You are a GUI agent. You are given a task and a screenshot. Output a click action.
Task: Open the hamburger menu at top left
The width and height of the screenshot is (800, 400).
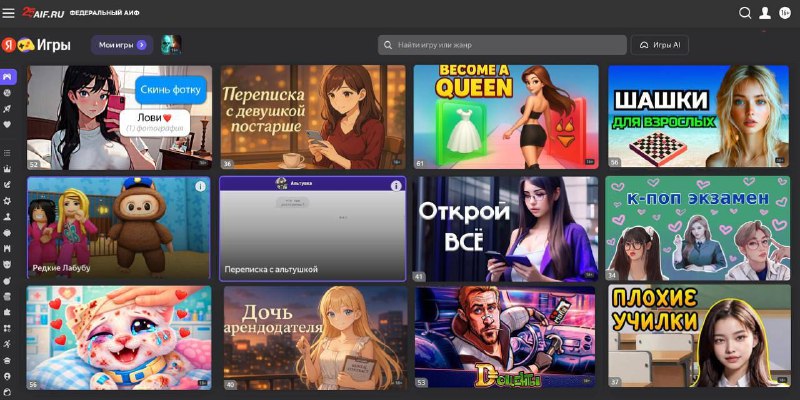[x=8, y=13]
